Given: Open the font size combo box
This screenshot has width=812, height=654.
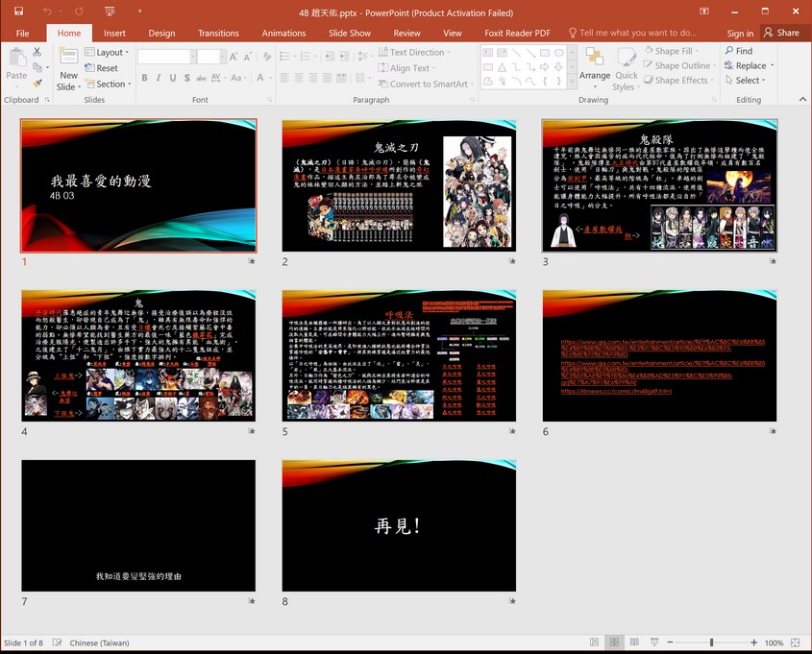Looking at the screenshot, I should [211, 57].
